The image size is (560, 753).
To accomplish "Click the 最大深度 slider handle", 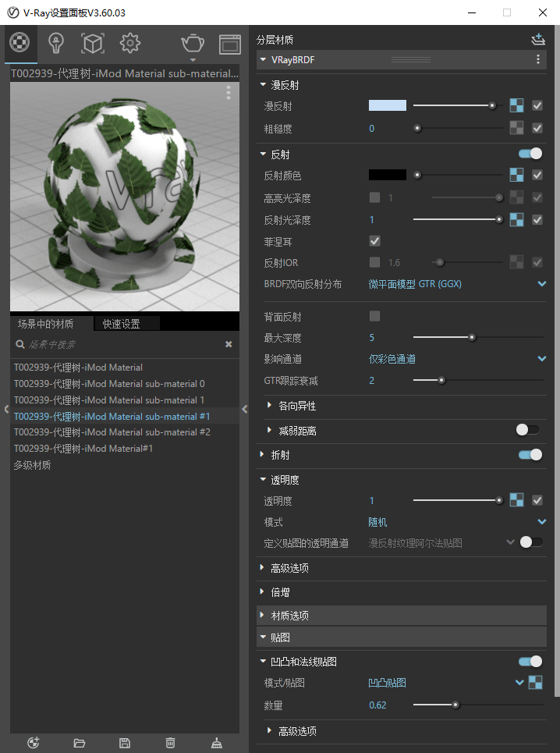I will pyautogui.click(x=472, y=337).
